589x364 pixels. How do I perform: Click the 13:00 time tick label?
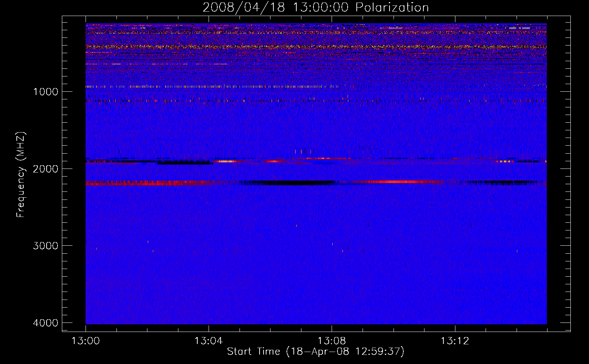point(86,341)
